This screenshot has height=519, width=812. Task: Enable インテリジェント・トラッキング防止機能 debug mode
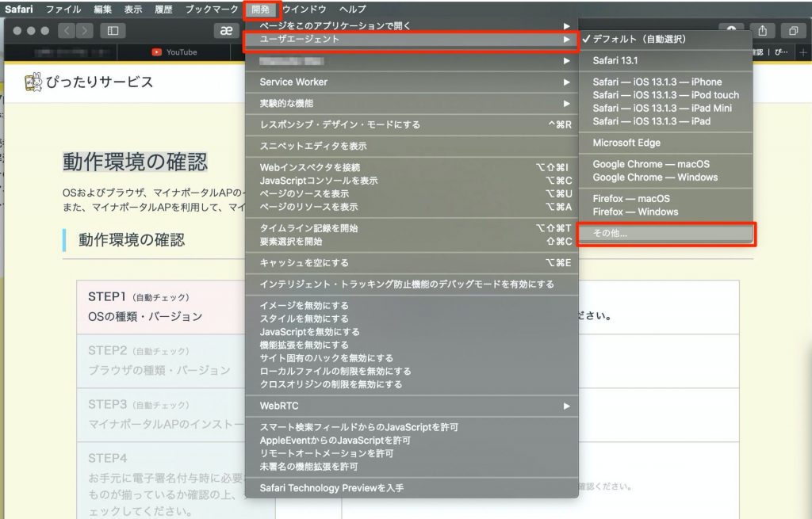(412, 284)
